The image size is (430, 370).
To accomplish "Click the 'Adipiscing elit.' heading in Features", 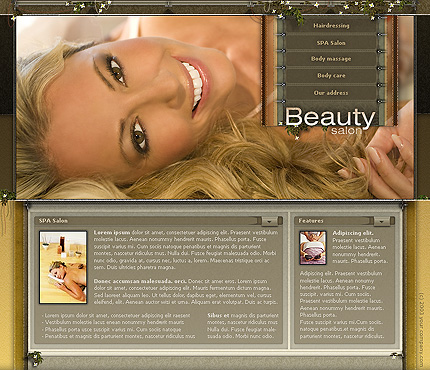I will click(353, 233).
